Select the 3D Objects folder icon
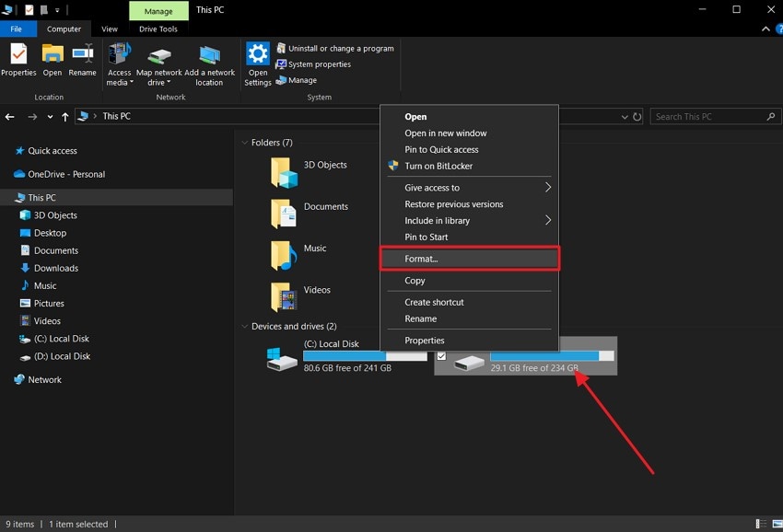 coord(284,173)
